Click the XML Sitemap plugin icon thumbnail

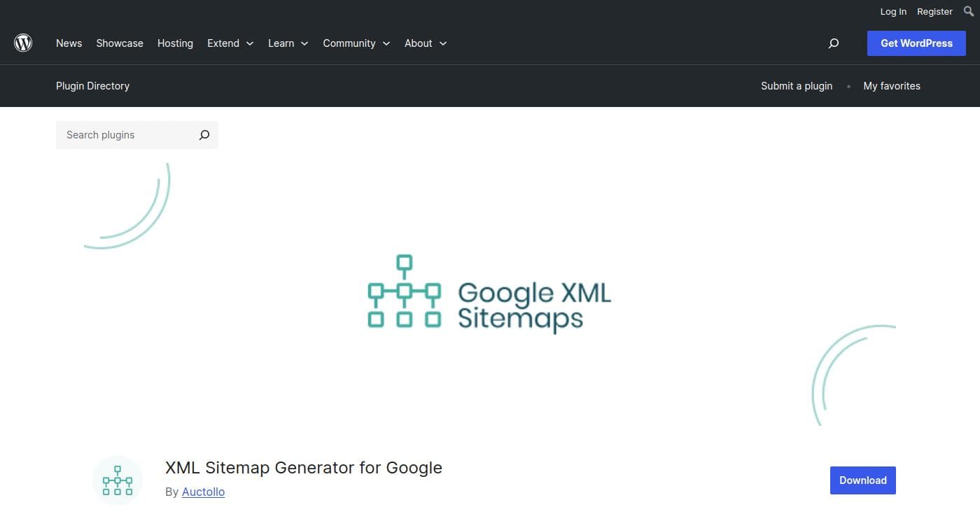(117, 480)
